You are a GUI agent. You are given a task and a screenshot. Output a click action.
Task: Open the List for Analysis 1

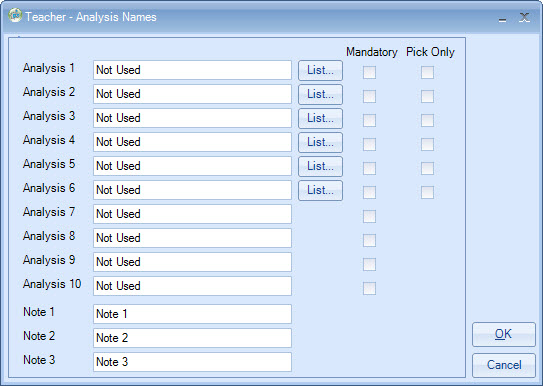pyautogui.click(x=320, y=70)
